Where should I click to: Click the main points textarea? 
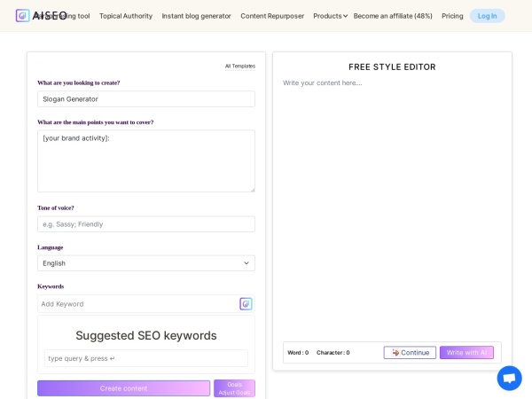click(x=145, y=161)
